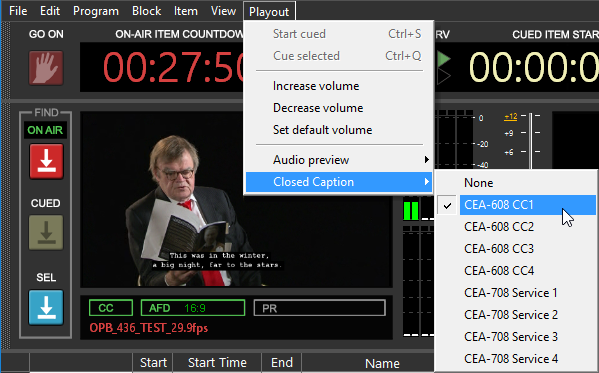This screenshot has height=373, width=599.
Task: Select Set default volume
Action: tap(339, 130)
